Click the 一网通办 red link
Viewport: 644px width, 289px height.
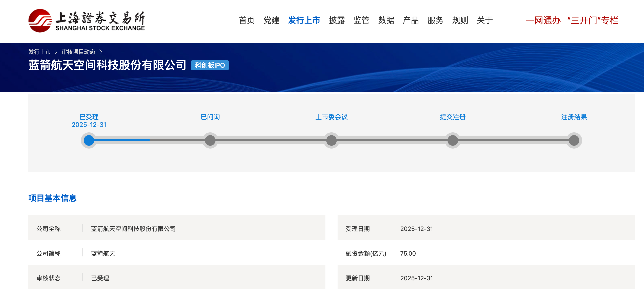tap(543, 20)
